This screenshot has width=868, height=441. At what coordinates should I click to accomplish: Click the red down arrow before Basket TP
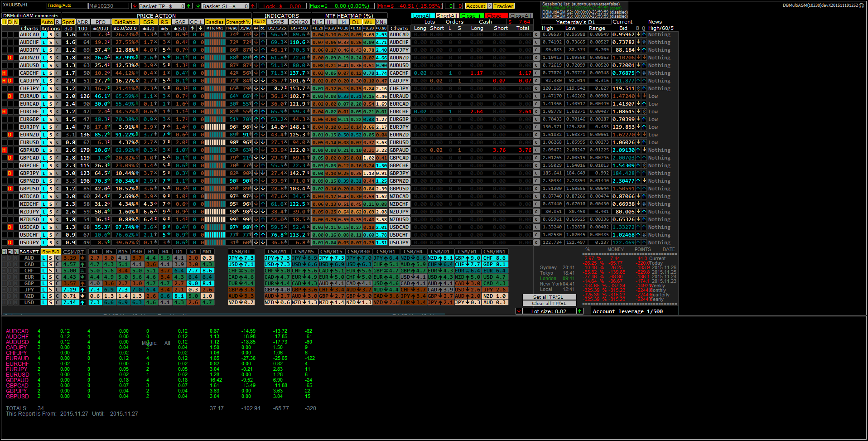(135, 6)
